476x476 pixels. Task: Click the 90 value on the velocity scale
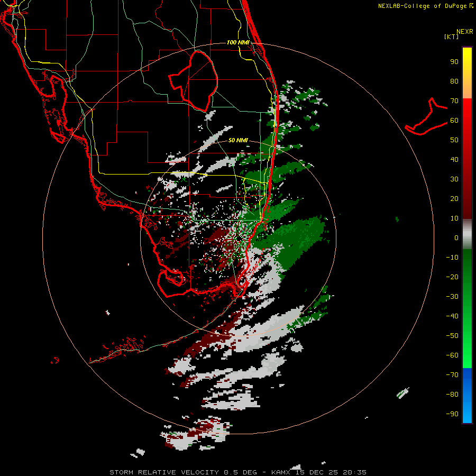point(454,62)
